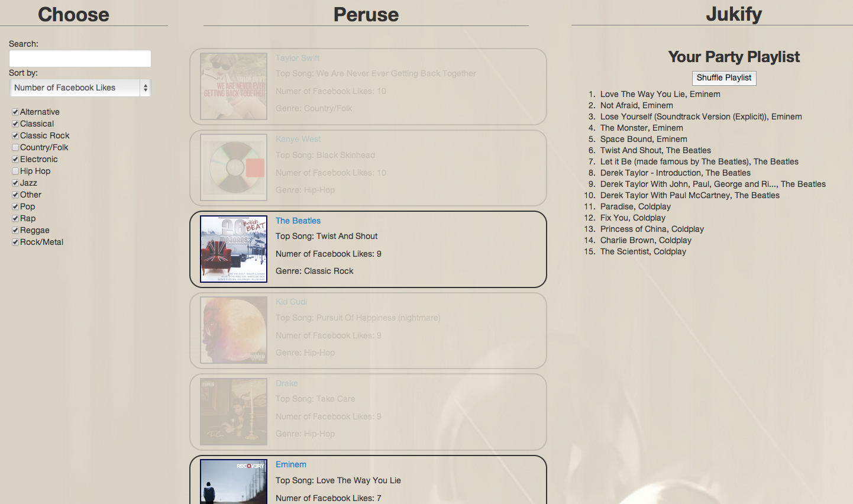Viewport: 853px width, 504px height.
Task: Uncheck the Reggae genre checkbox
Action: [15, 230]
